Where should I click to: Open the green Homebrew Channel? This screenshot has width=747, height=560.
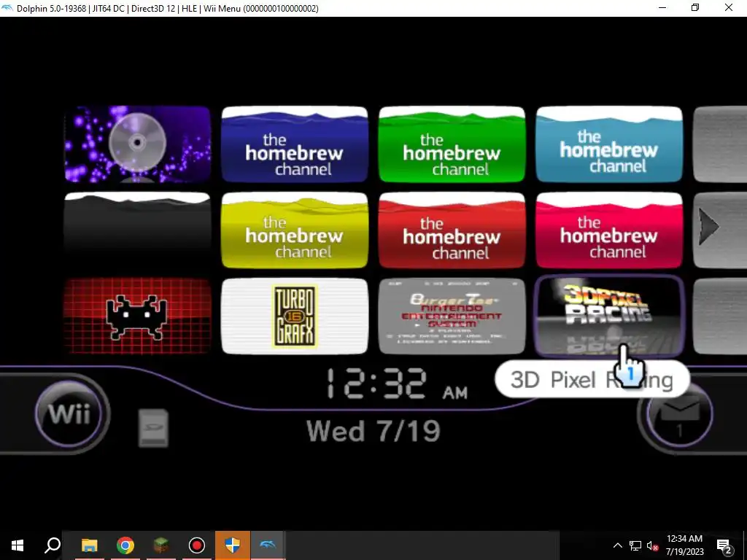(452, 144)
